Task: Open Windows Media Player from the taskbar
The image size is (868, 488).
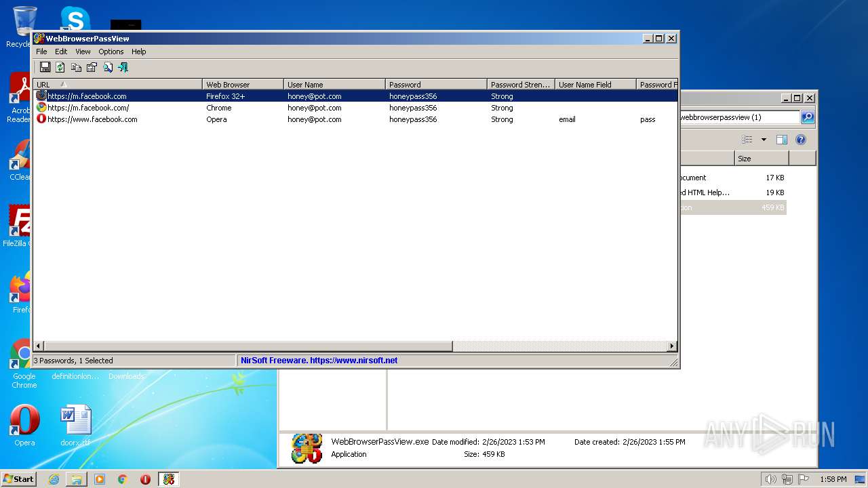Action: (100, 479)
